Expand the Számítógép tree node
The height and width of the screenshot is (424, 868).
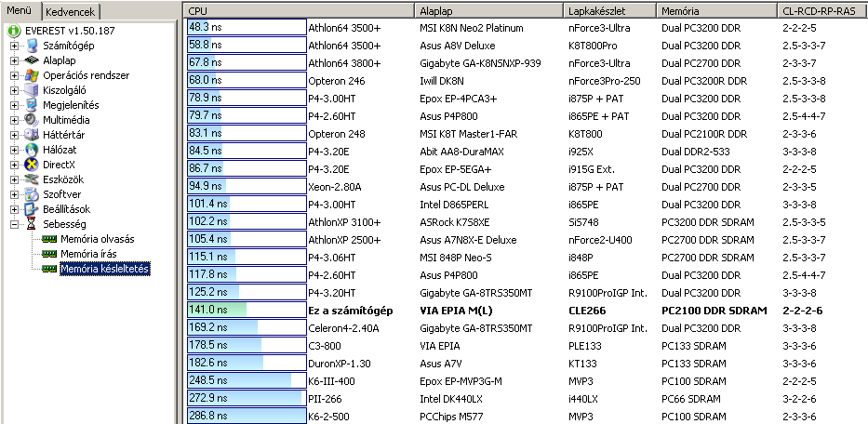[x=14, y=46]
